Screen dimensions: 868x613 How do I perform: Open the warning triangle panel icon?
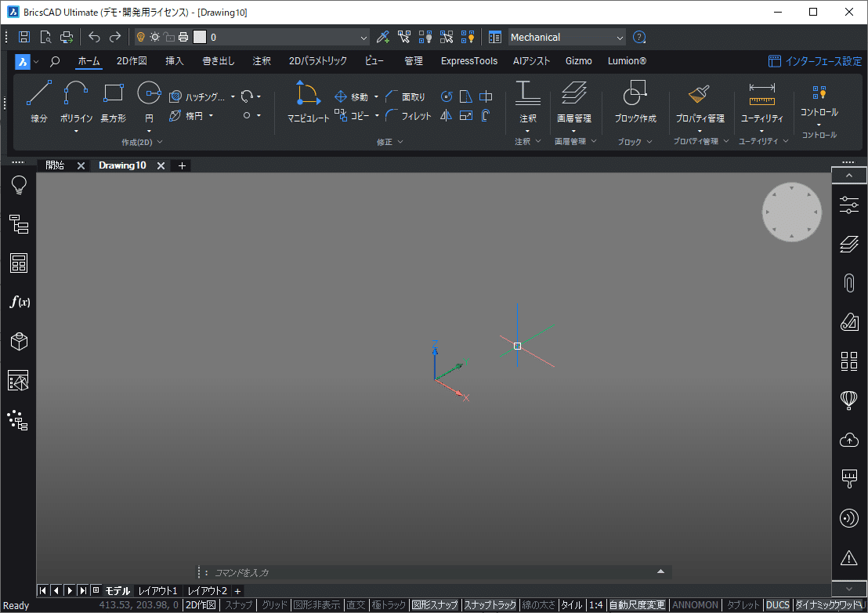click(x=848, y=557)
